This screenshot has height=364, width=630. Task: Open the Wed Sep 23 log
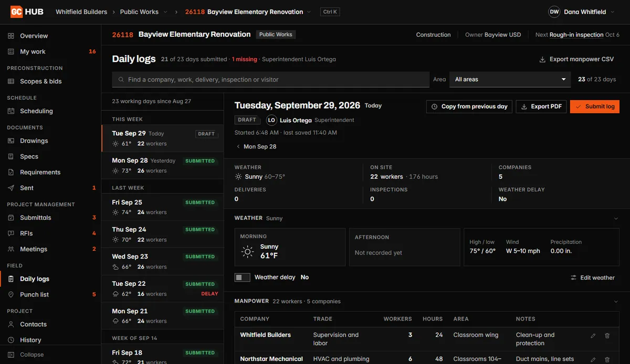click(x=163, y=262)
